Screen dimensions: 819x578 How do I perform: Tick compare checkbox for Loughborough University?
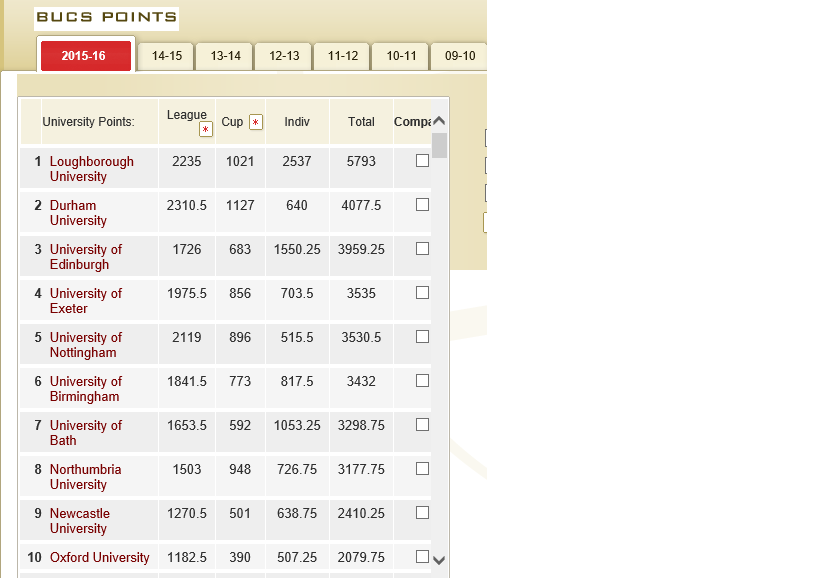point(423,161)
